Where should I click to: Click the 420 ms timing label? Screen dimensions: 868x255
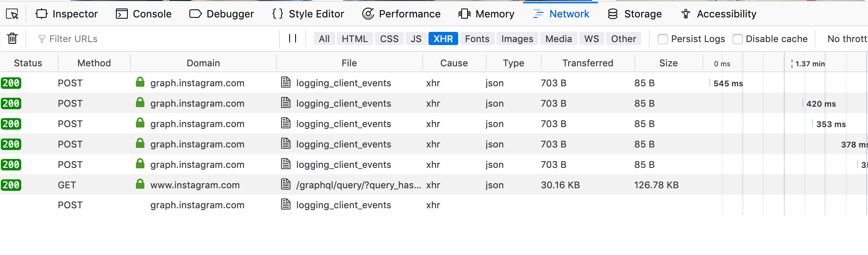point(821,104)
